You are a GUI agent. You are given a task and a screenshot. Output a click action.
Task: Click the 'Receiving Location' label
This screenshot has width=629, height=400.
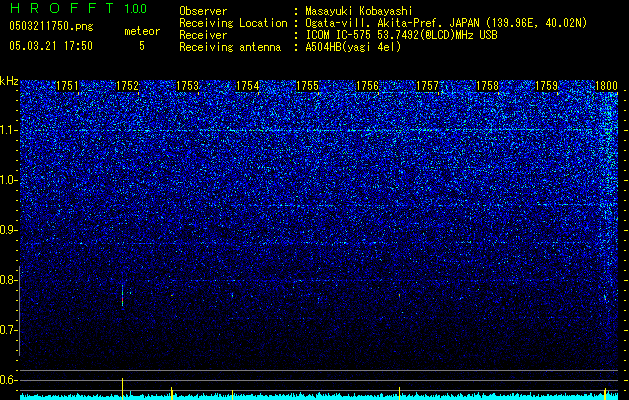tap(233, 23)
